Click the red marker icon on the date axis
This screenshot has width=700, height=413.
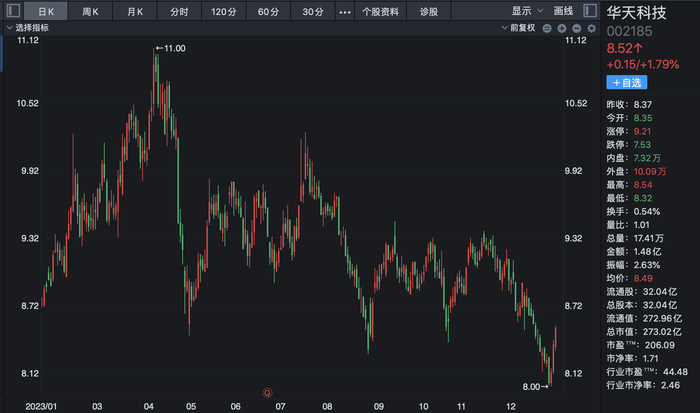[x=267, y=391]
